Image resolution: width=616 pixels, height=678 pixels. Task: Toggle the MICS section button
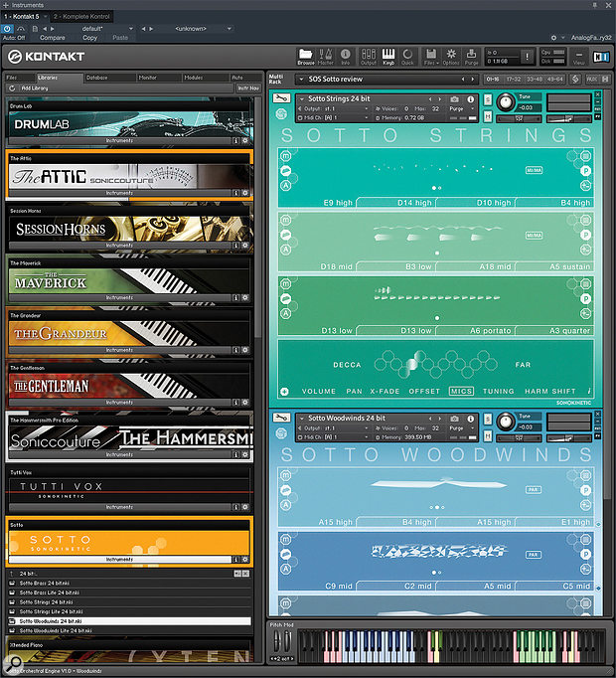pos(461,391)
